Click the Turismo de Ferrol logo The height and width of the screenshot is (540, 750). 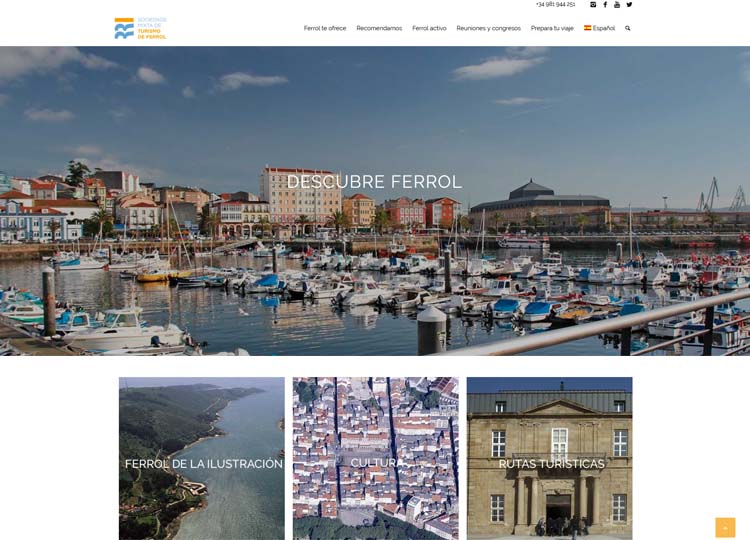141,28
